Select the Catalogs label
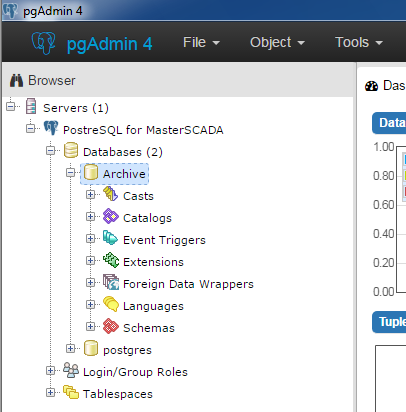The image size is (406, 412). coord(147,218)
